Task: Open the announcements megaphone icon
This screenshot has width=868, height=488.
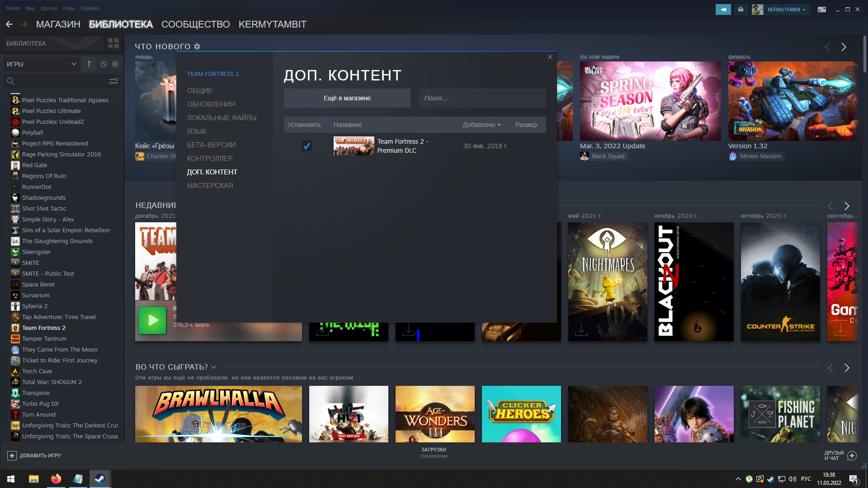Action: pyautogui.click(x=723, y=9)
